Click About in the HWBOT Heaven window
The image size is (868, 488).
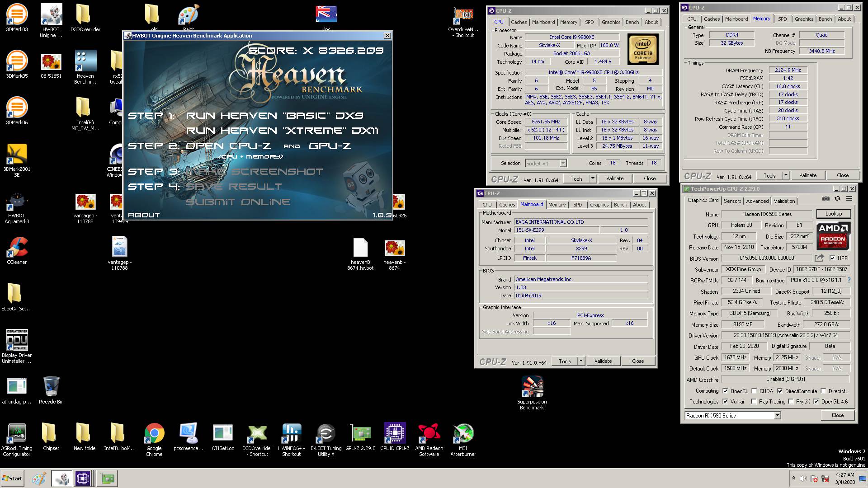pyautogui.click(x=144, y=215)
